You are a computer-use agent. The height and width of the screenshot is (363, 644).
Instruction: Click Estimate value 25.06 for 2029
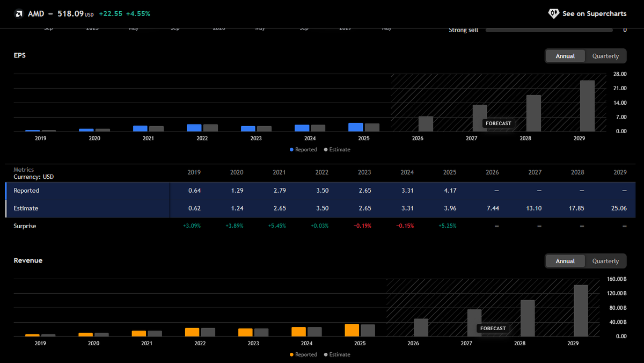tap(619, 208)
